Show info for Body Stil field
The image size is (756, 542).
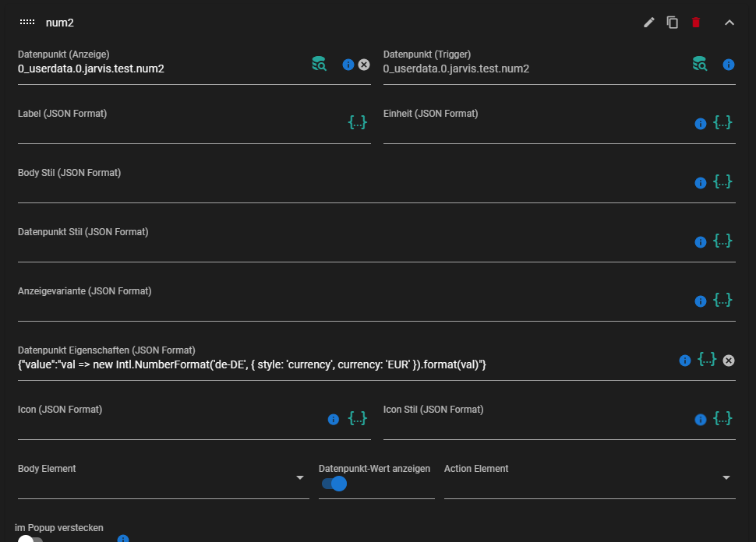pos(700,183)
